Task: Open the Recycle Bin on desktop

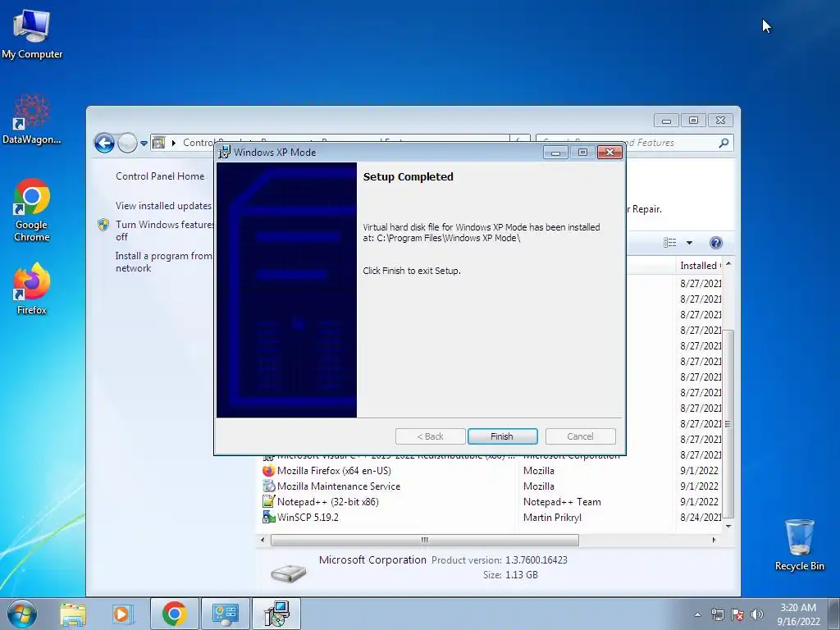Action: (x=799, y=545)
